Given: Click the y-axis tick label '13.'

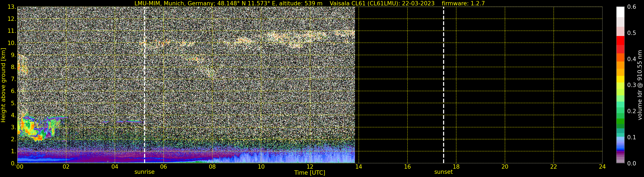Looking at the screenshot, I should point(12,7).
